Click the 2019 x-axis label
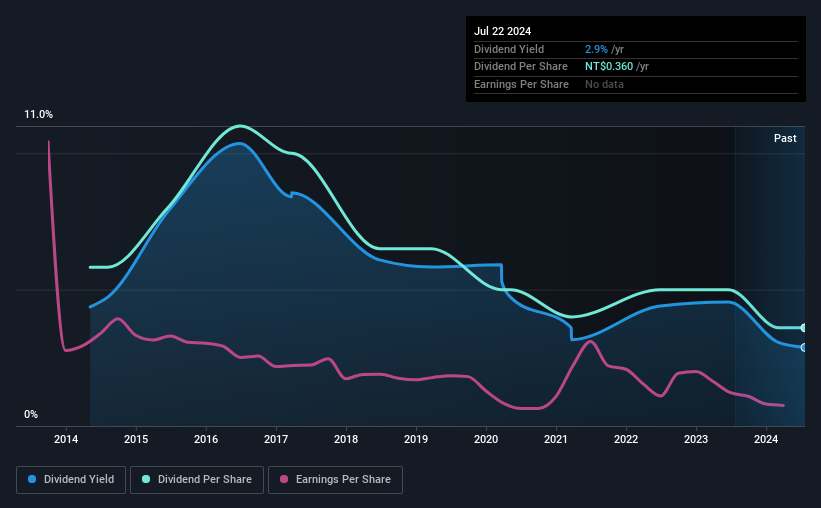 click(416, 439)
